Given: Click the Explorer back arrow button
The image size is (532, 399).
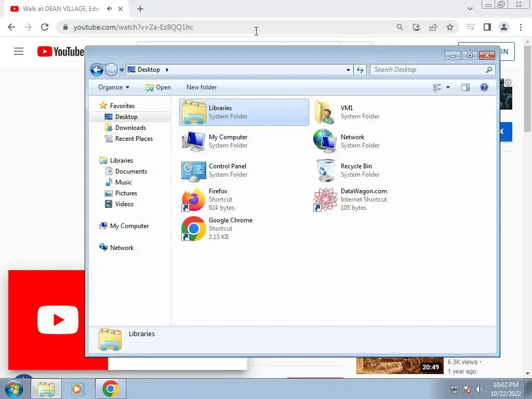Looking at the screenshot, I should pyautogui.click(x=97, y=70).
